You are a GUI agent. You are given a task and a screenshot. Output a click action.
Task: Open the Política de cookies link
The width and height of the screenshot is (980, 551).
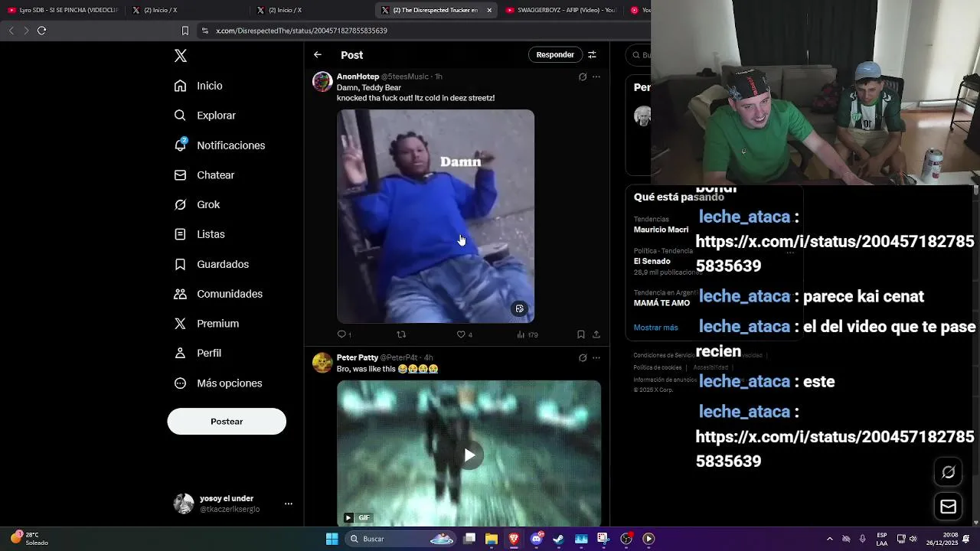[x=657, y=367]
